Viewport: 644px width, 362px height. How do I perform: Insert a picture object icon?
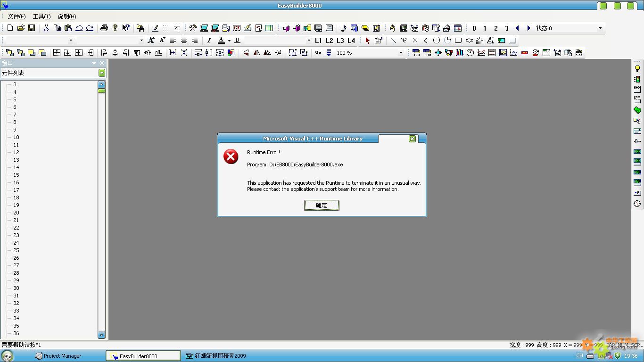coord(502,41)
